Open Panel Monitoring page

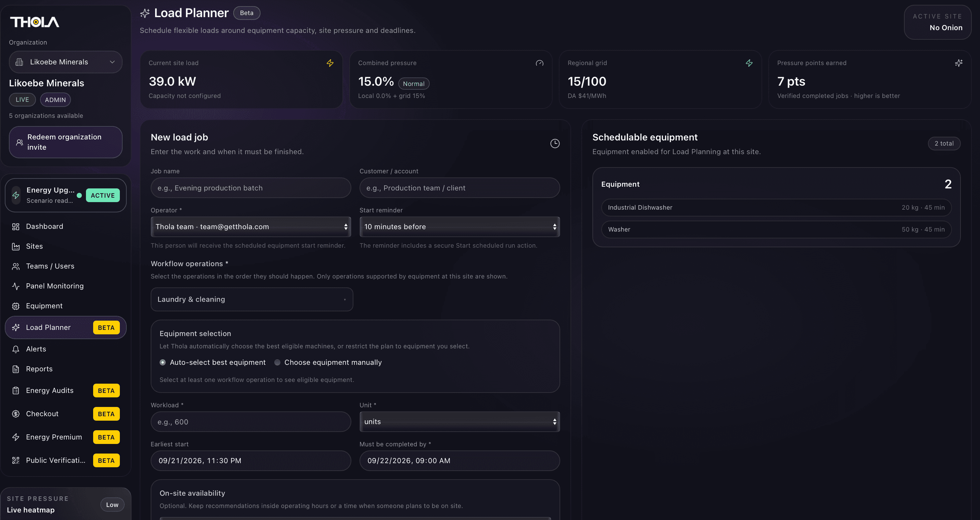[65, 286]
